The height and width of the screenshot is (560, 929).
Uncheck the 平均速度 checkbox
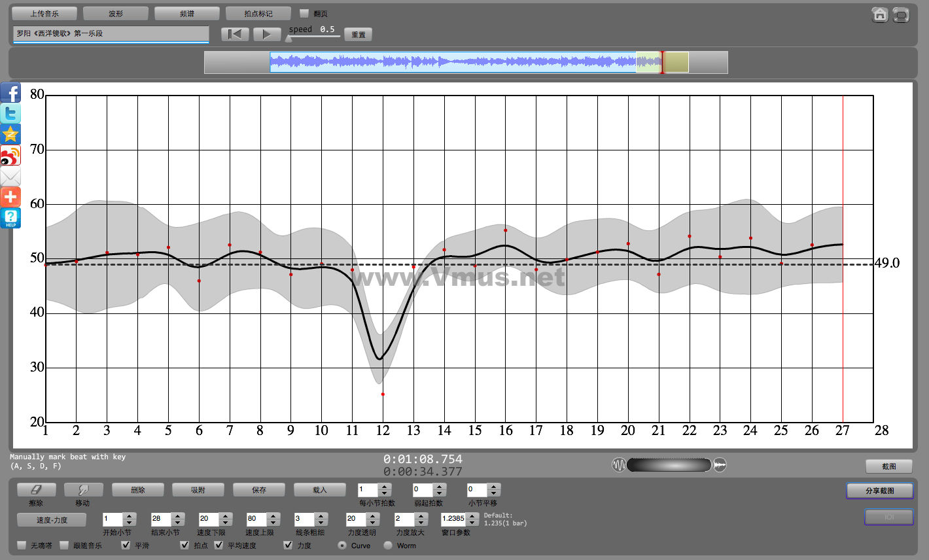pos(219,545)
